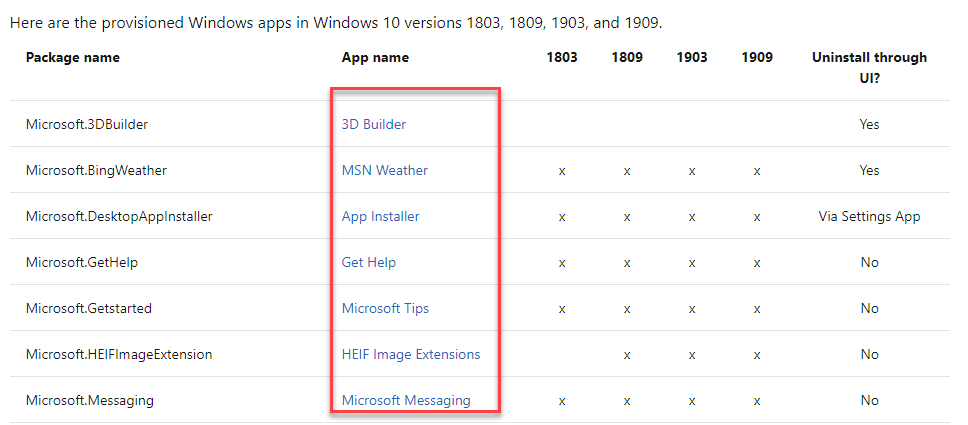The image size is (968, 425).
Task: Click the Via Settings App cell
Action: coord(869,216)
